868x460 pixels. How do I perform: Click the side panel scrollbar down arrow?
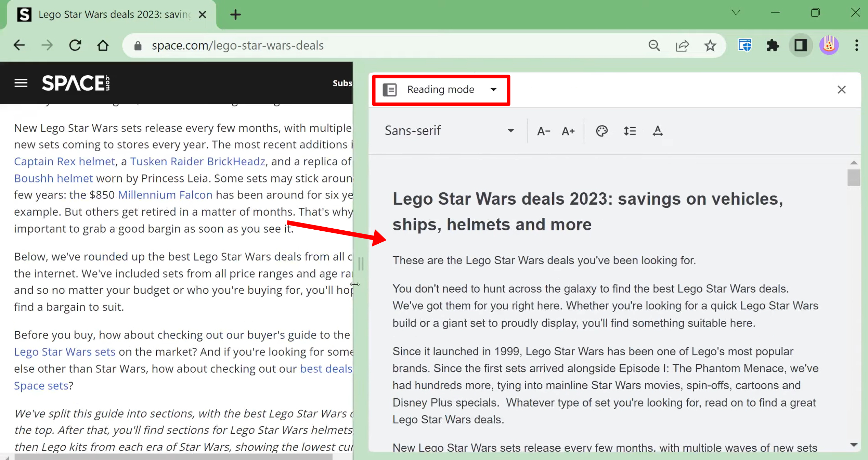854,445
